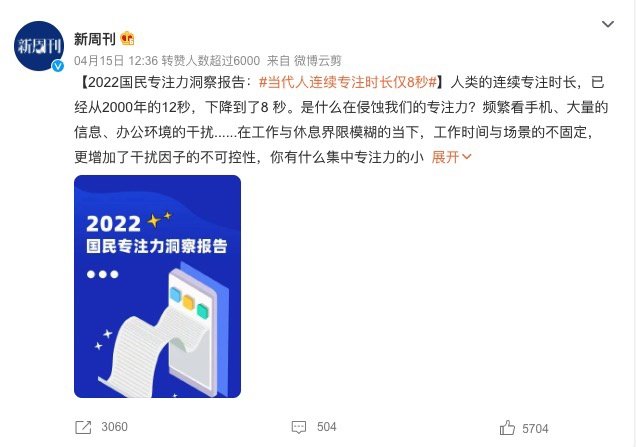Click the 3060 repost count
The image size is (636, 447).
pos(114,427)
